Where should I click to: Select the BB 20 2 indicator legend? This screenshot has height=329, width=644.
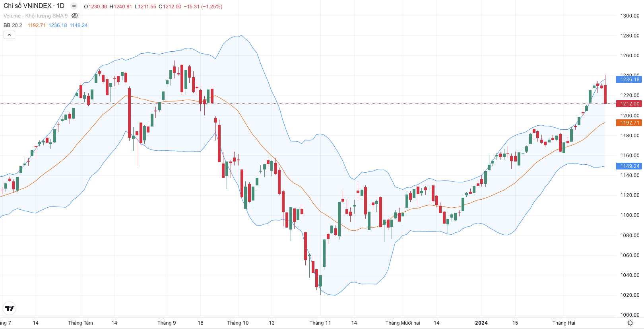(13, 25)
